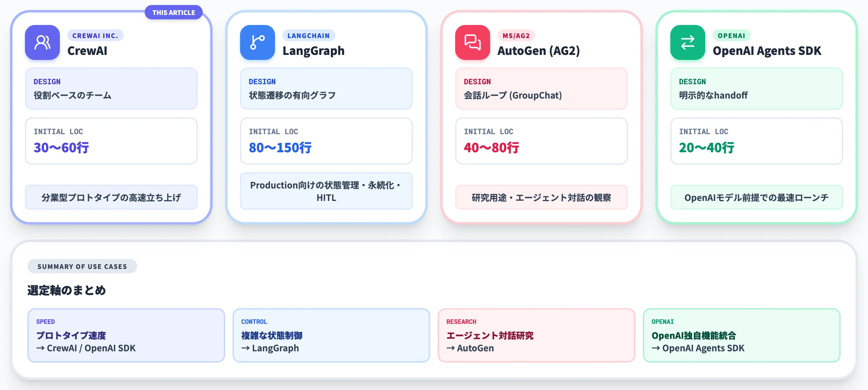Click the 80〜150行 LOC value

pos(280,148)
